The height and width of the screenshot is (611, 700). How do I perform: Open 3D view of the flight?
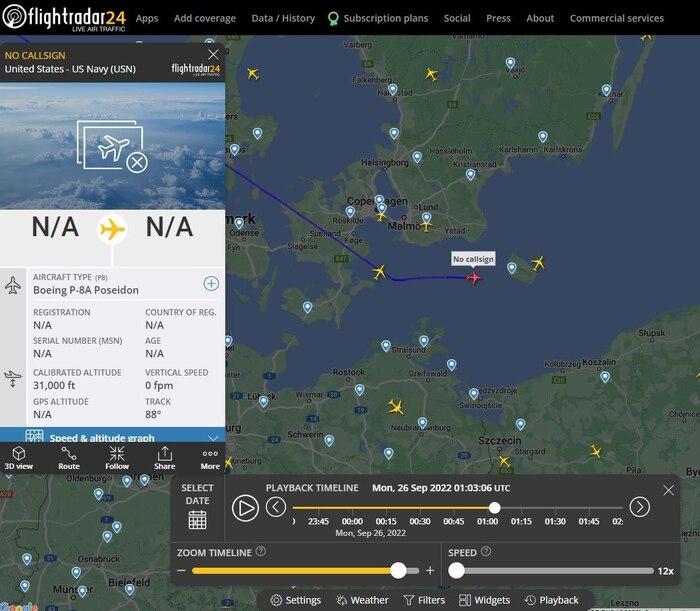18,458
